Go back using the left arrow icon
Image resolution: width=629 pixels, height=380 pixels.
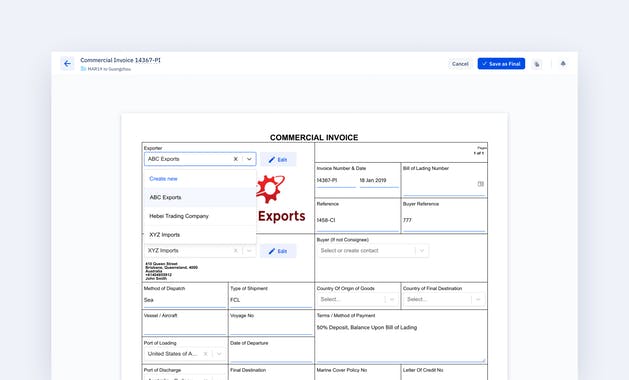pos(67,63)
